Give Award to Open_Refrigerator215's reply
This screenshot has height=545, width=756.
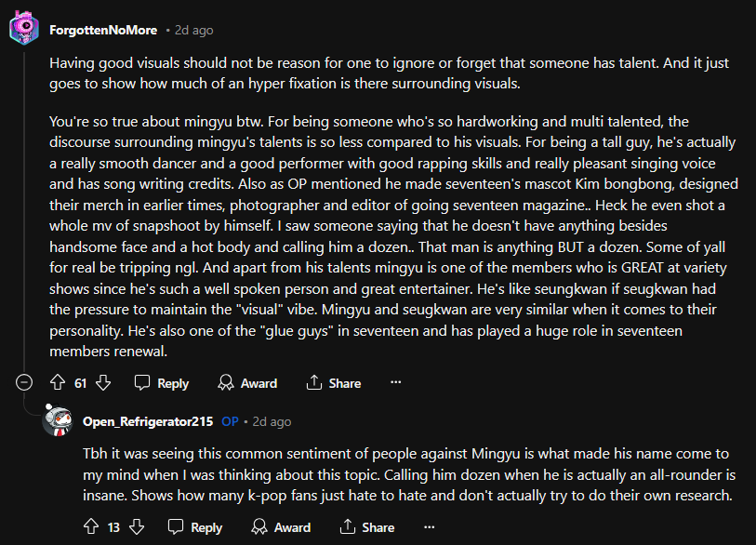(x=281, y=527)
